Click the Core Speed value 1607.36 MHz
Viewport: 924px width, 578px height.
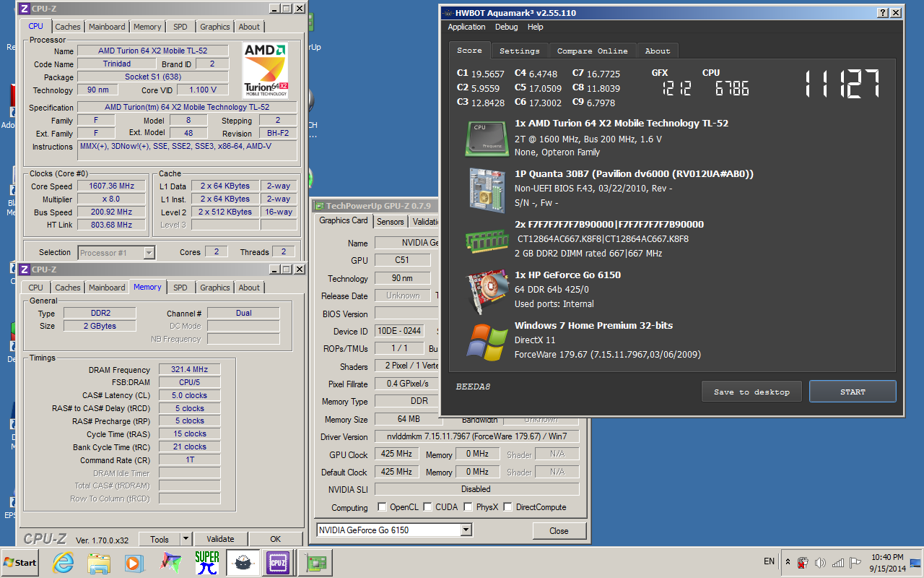110,186
